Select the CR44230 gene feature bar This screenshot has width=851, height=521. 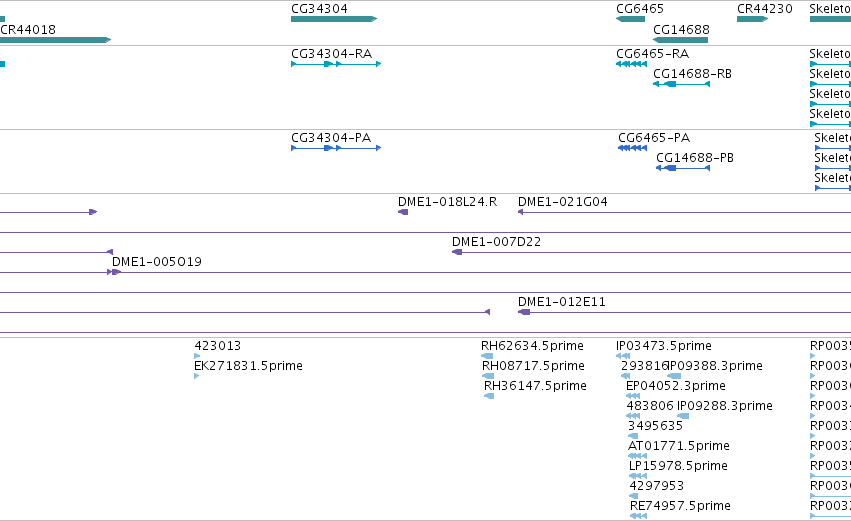click(752, 19)
